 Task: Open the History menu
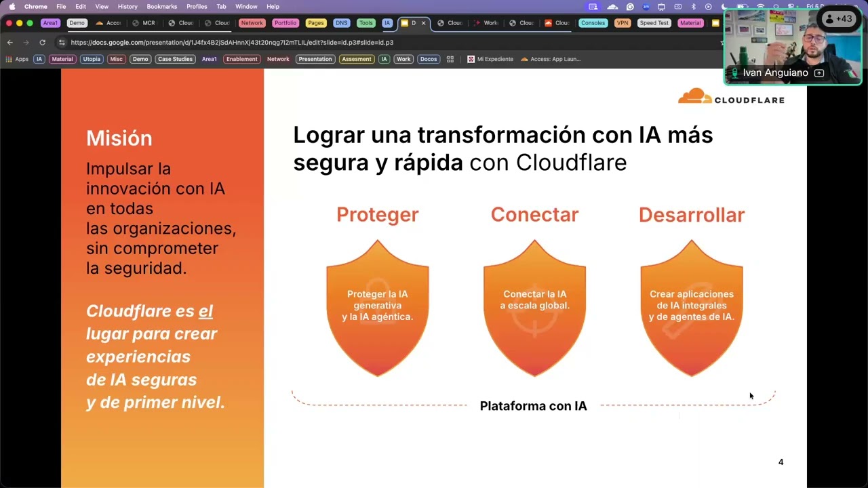point(127,6)
